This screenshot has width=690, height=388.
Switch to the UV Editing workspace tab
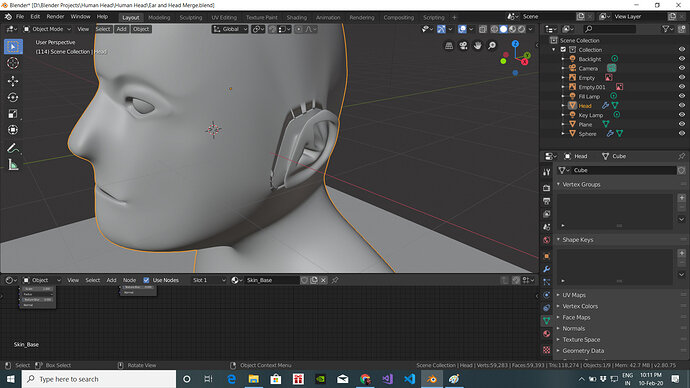(224, 18)
